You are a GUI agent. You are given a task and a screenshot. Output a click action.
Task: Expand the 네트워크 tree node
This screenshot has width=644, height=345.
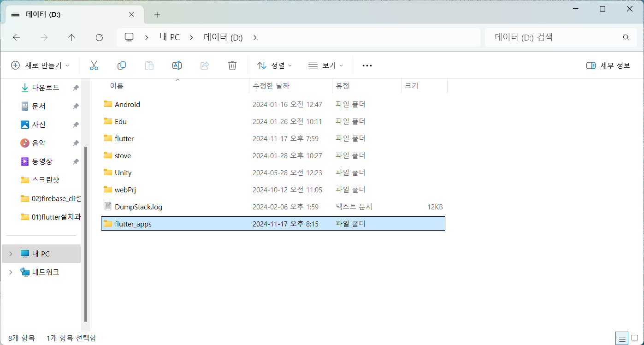point(11,272)
